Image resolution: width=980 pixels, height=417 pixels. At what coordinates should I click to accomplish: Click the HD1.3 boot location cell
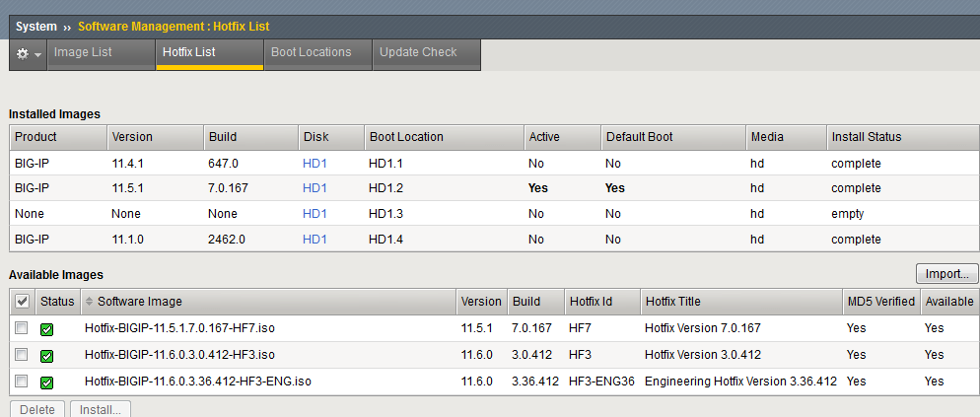(385, 214)
